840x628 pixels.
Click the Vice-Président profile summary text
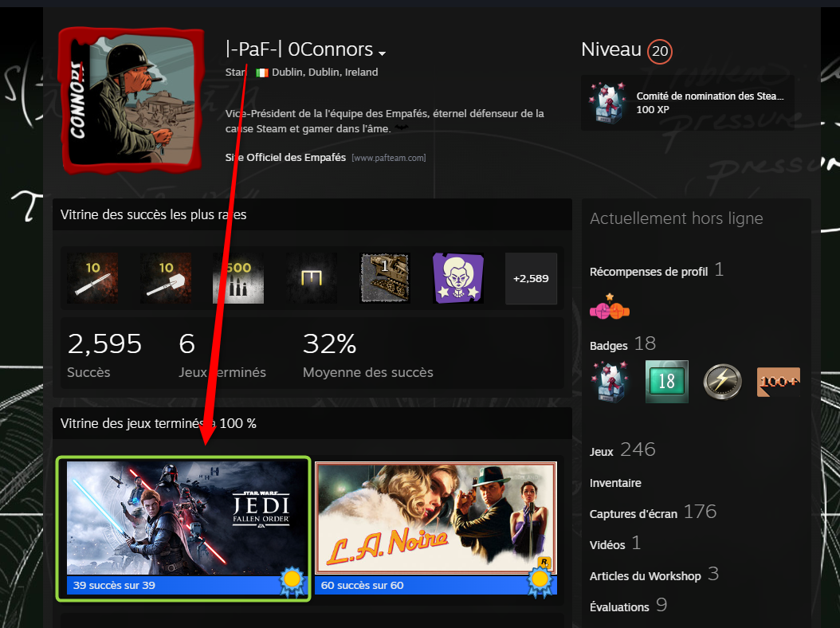385,121
